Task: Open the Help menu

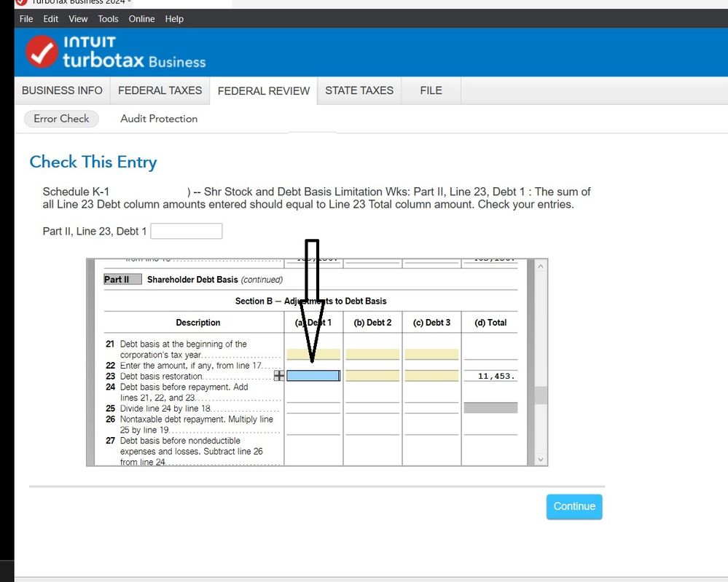Action: coord(174,19)
